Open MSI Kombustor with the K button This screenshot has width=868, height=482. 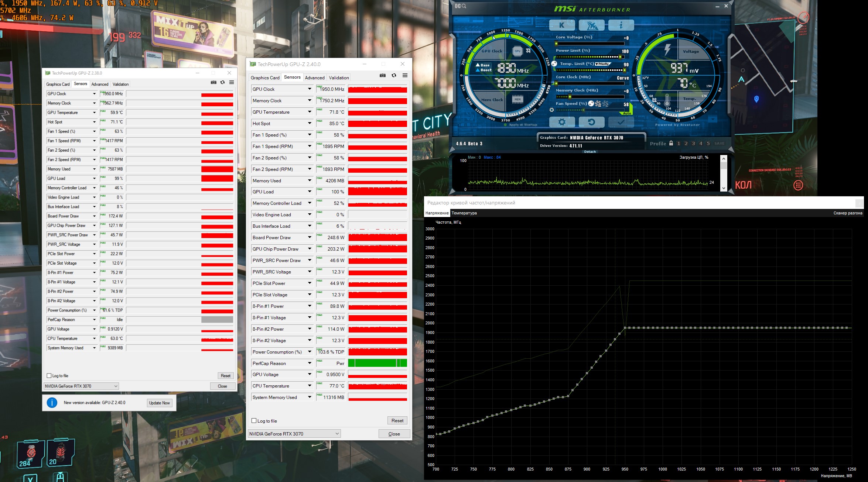[x=562, y=25]
